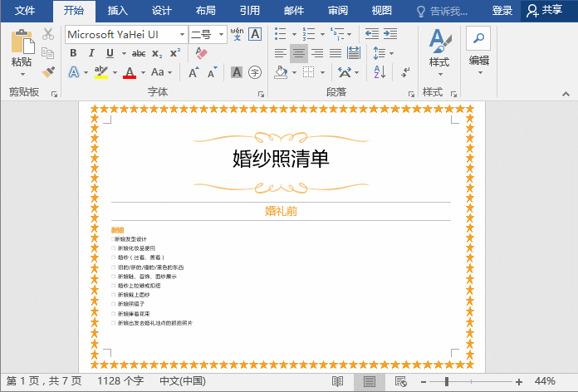The width and height of the screenshot is (578, 392).
Task: Align text right
Action: [317, 53]
